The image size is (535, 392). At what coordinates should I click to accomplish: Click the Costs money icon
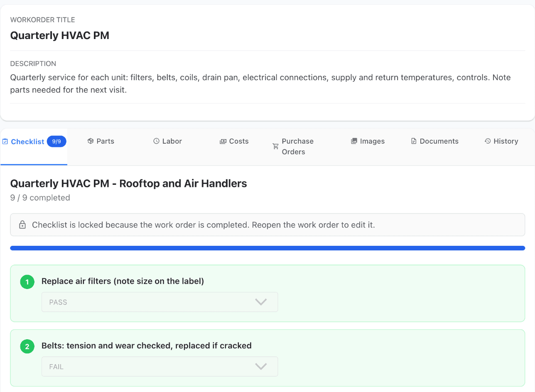tap(223, 141)
